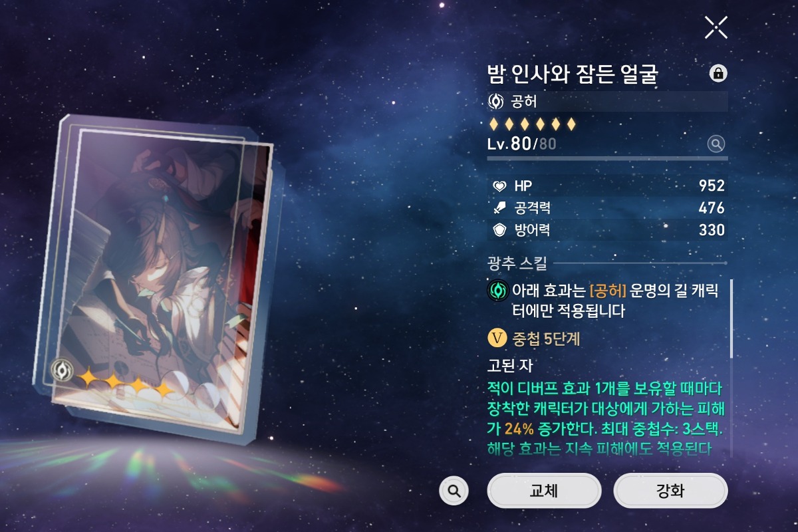Viewport: 798px width, 532px height.
Task: Open level details with the magnifier by Lv.80
Action: [716, 144]
